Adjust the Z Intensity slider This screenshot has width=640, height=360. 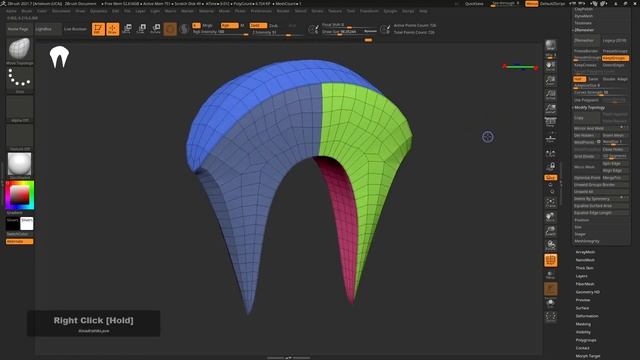tap(278, 32)
